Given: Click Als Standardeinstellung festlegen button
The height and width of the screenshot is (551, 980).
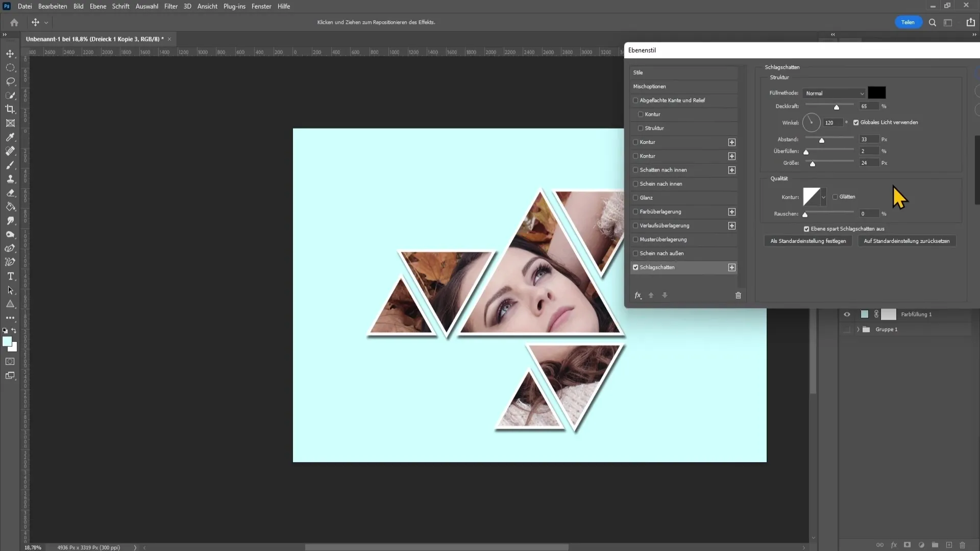Looking at the screenshot, I should [x=807, y=241].
